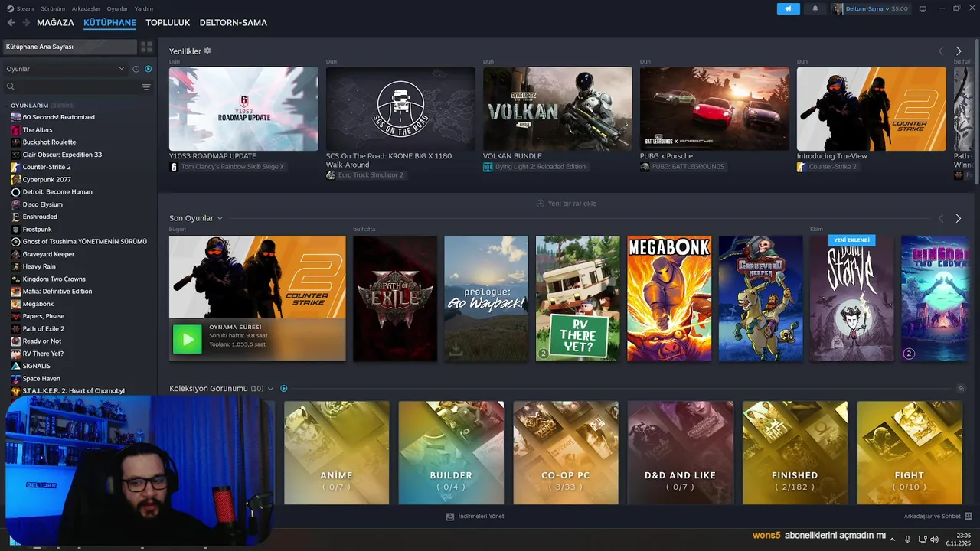The image size is (980, 551).
Task: Select Cyberpunk 2077 in the game list
Action: (47, 180)
